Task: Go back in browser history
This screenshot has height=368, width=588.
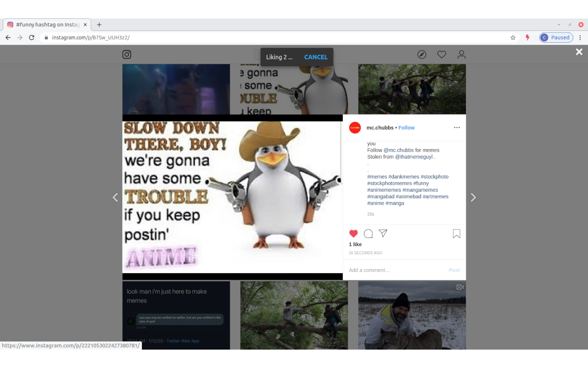Action: 8,38
